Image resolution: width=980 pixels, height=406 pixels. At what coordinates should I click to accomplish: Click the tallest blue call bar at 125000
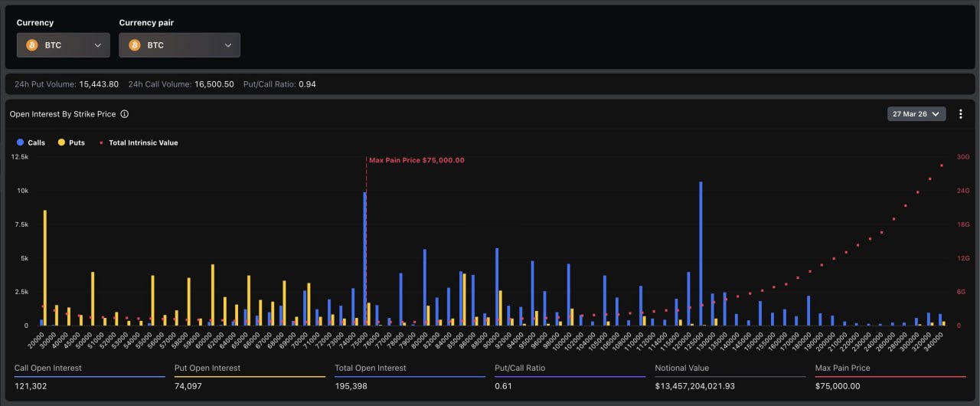[x=701, y=253]
